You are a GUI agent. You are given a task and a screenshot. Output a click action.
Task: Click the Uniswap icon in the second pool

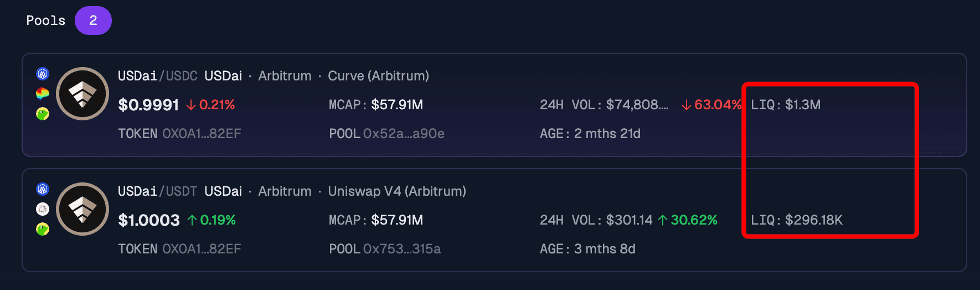[x=43, y=209]
